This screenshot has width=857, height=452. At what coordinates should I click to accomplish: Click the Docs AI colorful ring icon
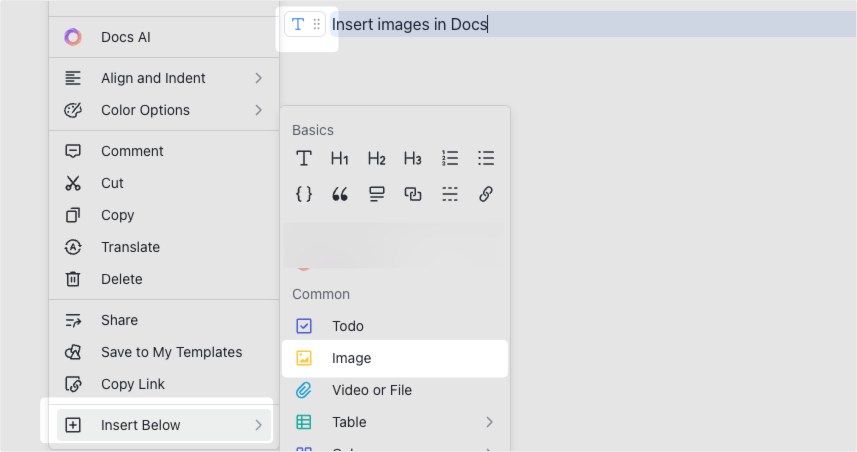pyautogui.click(x=73, y=37)
